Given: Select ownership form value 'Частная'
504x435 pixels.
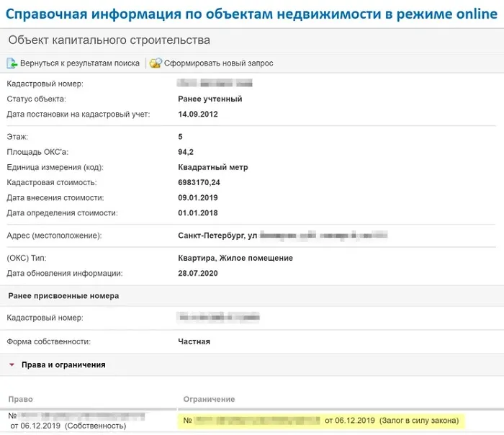Looking at the screenshot, I should [x=194, y=341].
